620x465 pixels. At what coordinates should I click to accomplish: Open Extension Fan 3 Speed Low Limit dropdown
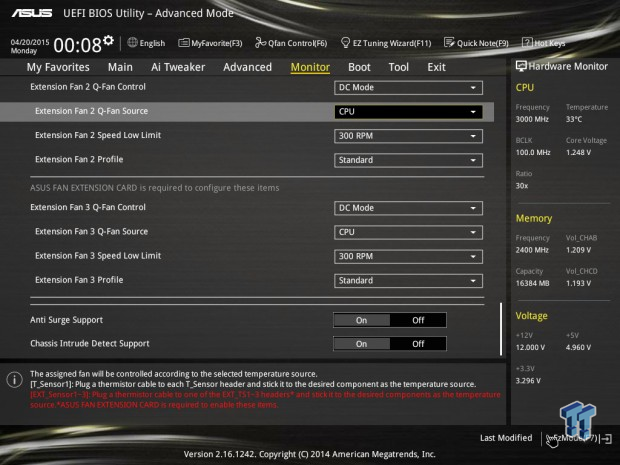tap(408, 257)
